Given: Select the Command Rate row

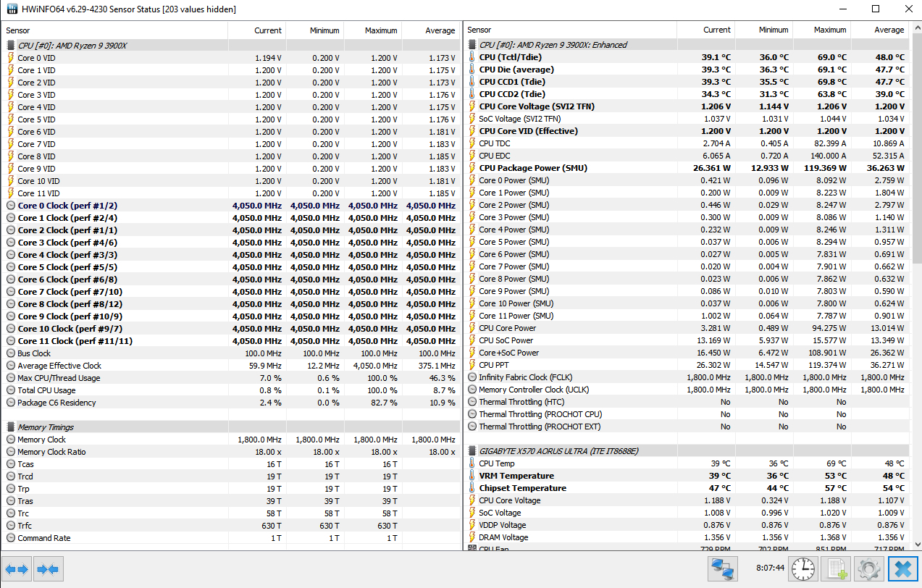Looking at the screenshot, I should (x=231, y=538).
